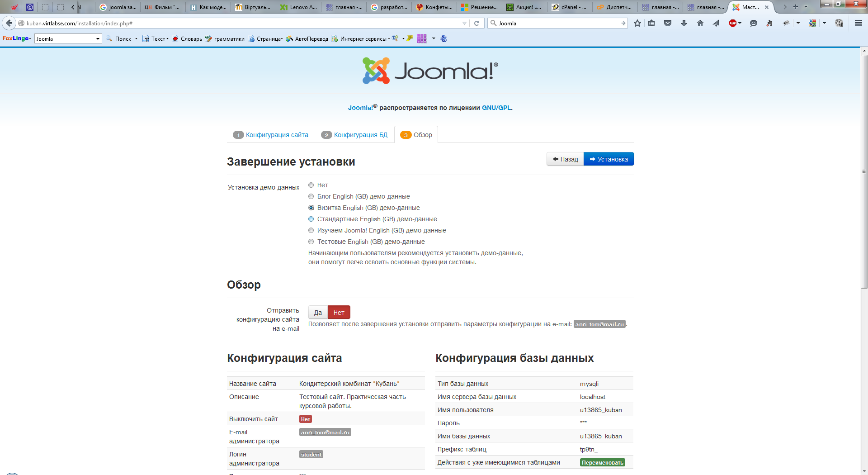The height and width of the screenshot is (475, 868).
Task: Open the Firefox downloads arrow icon
Action: [684, 23]
